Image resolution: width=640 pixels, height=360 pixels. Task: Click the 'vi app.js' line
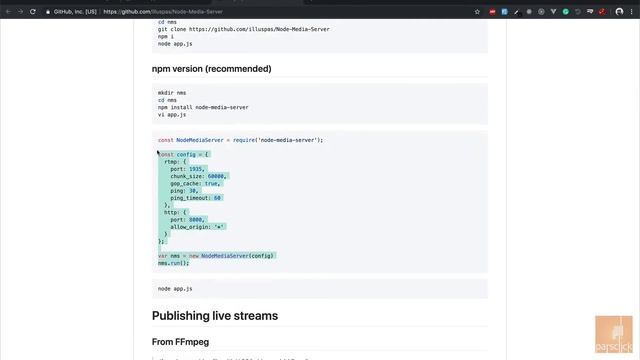pyautogui.click(x=172, y=115)
